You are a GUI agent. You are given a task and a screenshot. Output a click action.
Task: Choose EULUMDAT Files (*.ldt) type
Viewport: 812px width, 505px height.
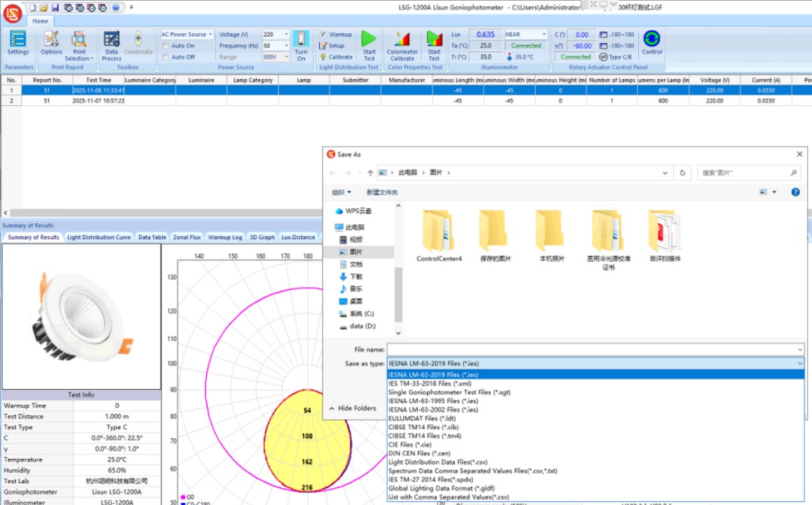[595, 418]
